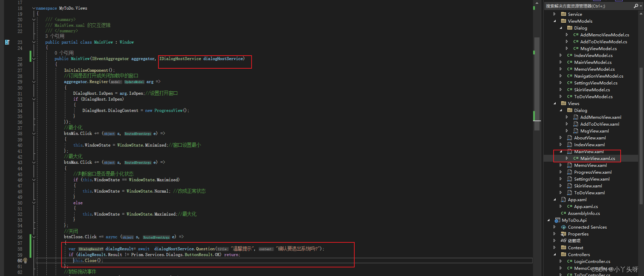644x276 pixels.
Task: Click the XAML icon of AddMemoView.xaml
Action: [x=576, y=117]
